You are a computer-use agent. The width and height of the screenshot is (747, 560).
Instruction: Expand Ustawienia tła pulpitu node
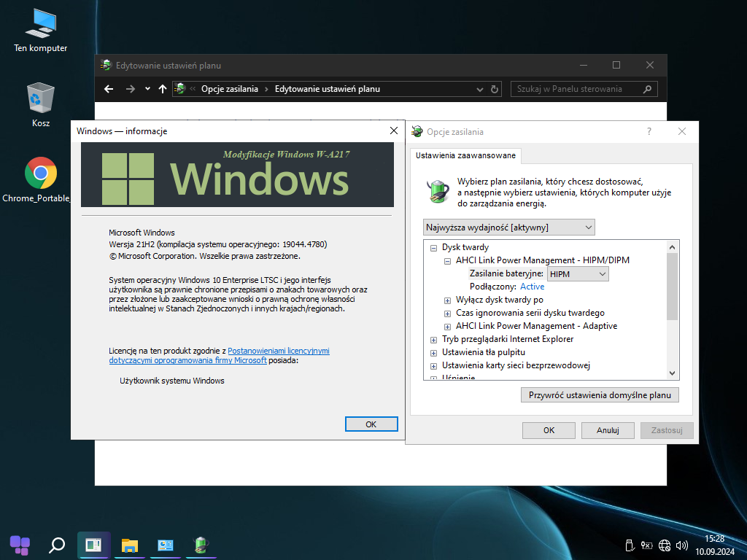[x=433, y=352]
